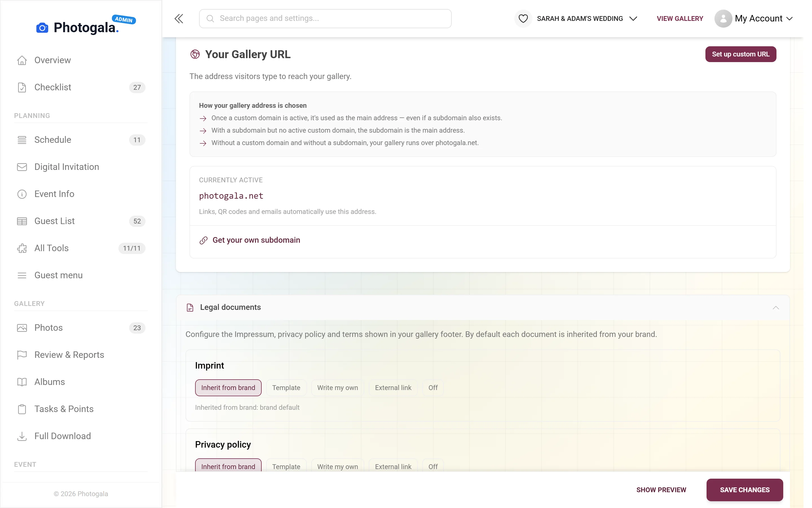Click the link chain icon beside subdomain

click(x=204, y=240)
